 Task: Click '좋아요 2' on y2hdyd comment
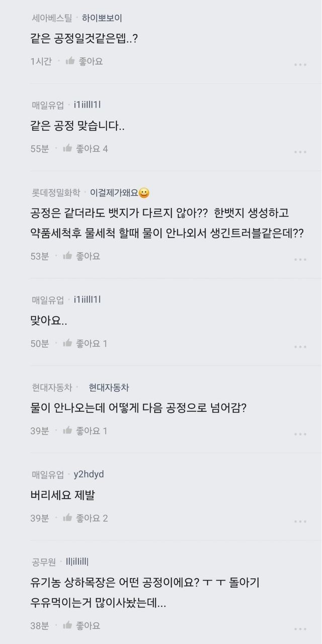pos(92,518)
